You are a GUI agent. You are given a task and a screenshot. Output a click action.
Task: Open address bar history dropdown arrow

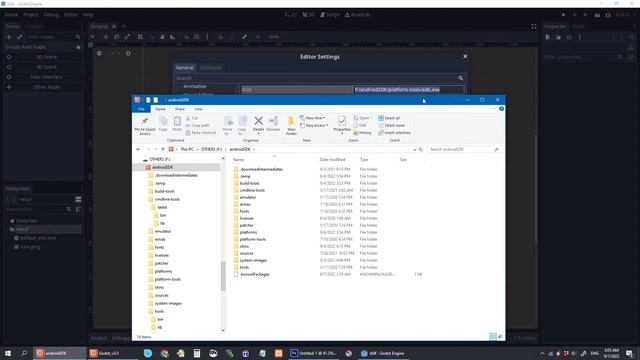click(x=415, y=149)
